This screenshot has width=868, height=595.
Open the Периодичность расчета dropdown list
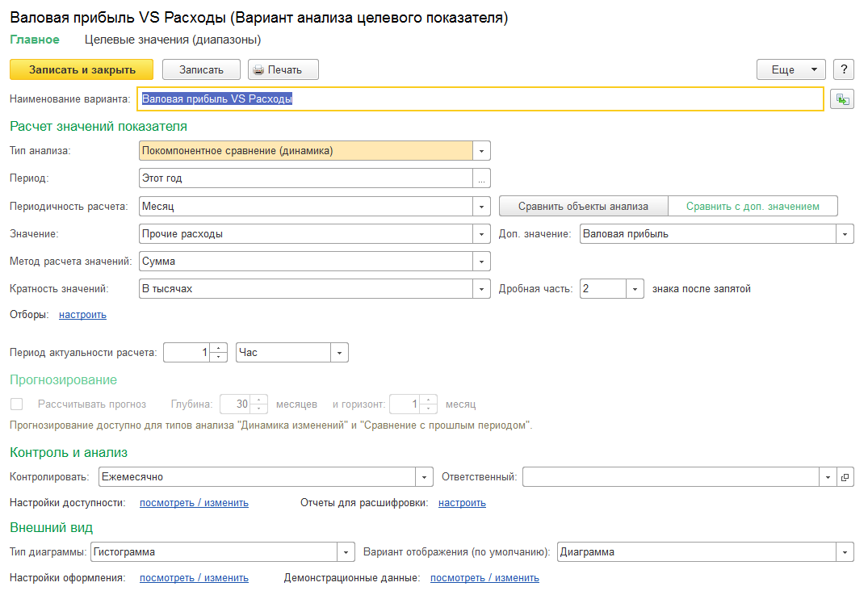(x=481, y=207)
